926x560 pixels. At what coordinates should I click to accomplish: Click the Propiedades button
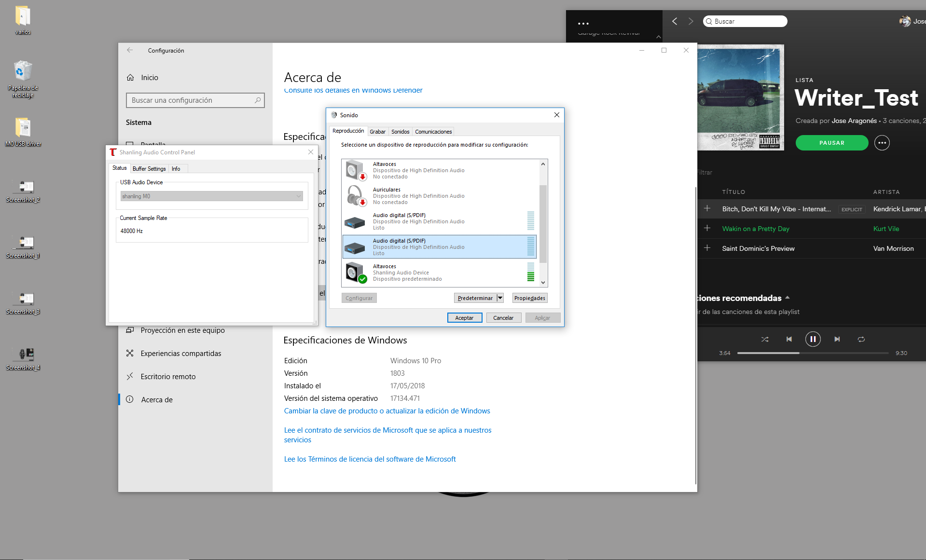(529, 298)
